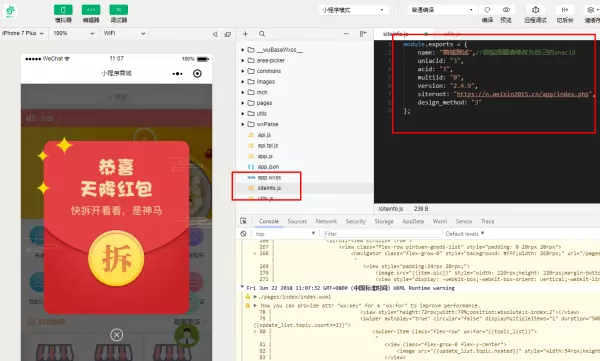The height and width of the screenshot is (361, 600).
Task: Open the api.tpl.js file
Action: [x=268, y=145]
